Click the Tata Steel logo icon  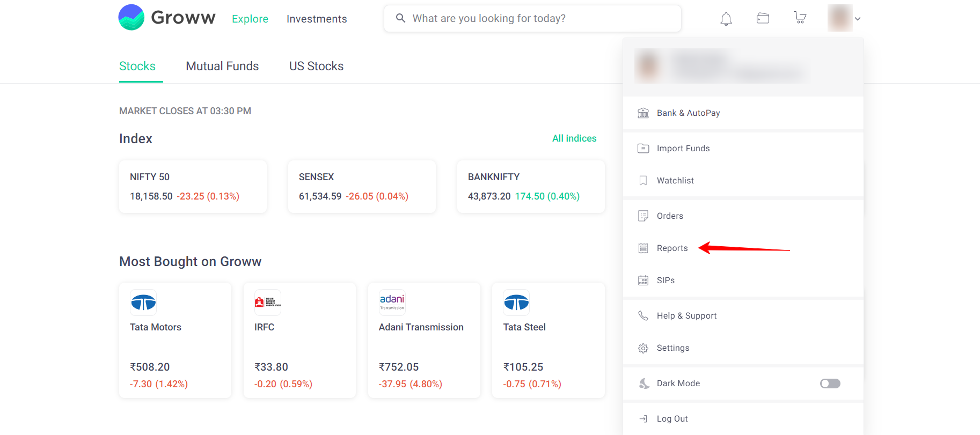pyautogui.click(x=516, y=303)
